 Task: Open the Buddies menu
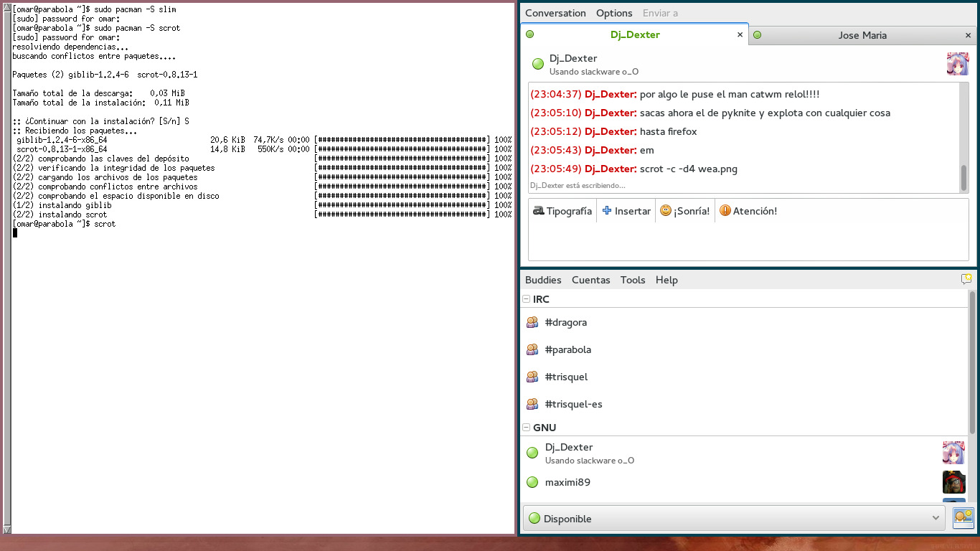543,280
